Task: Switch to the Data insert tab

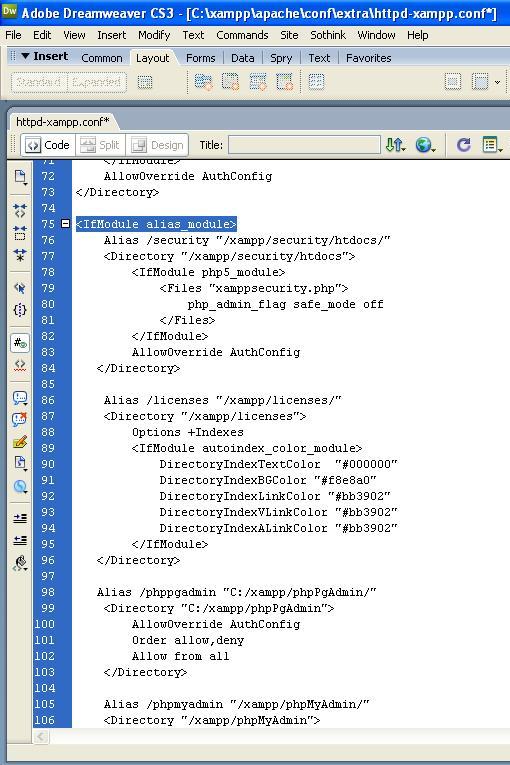Action: [x=243, y=58]
